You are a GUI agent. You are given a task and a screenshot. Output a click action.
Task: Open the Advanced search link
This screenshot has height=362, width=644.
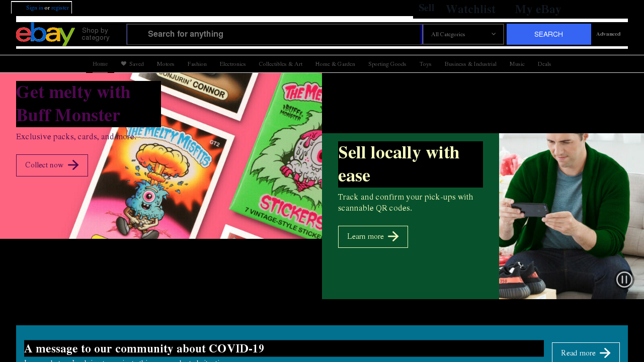pyautogui.click(x=608, y=34)
